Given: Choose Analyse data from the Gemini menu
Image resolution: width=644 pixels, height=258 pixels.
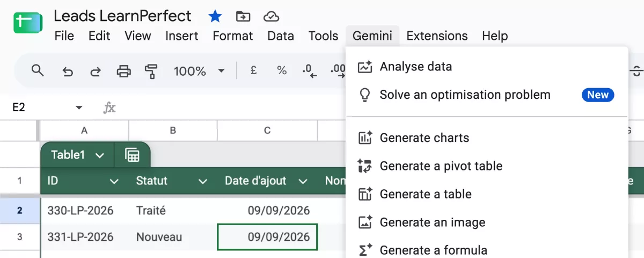Looking at the screenshot, I should (x=487, y=67).
